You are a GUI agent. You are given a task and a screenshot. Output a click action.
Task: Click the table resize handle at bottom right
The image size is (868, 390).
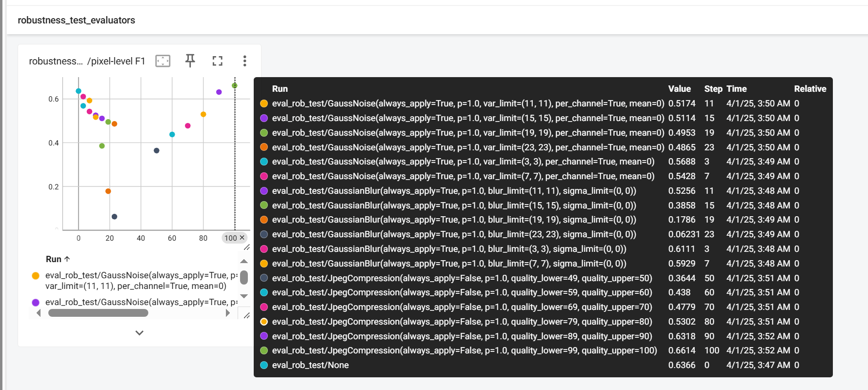point(247,316)
